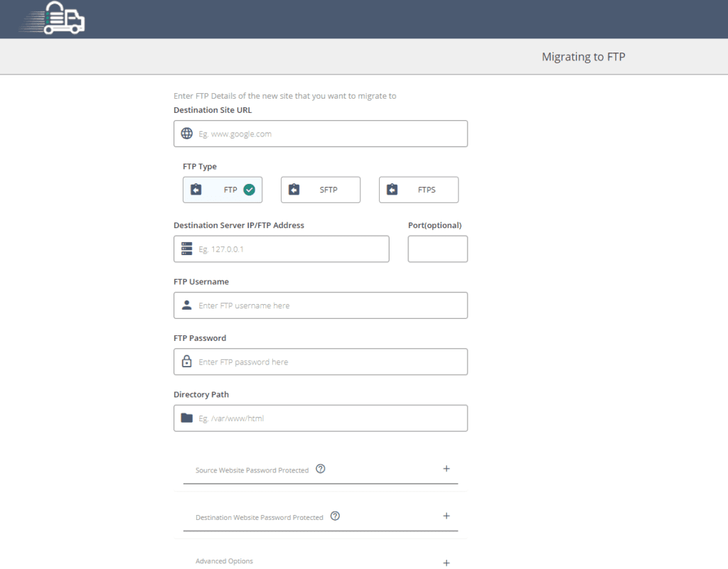This screenshot has width=728, height=569.
Task: Focus the Port(optional) input box
Action: (438, 249)
